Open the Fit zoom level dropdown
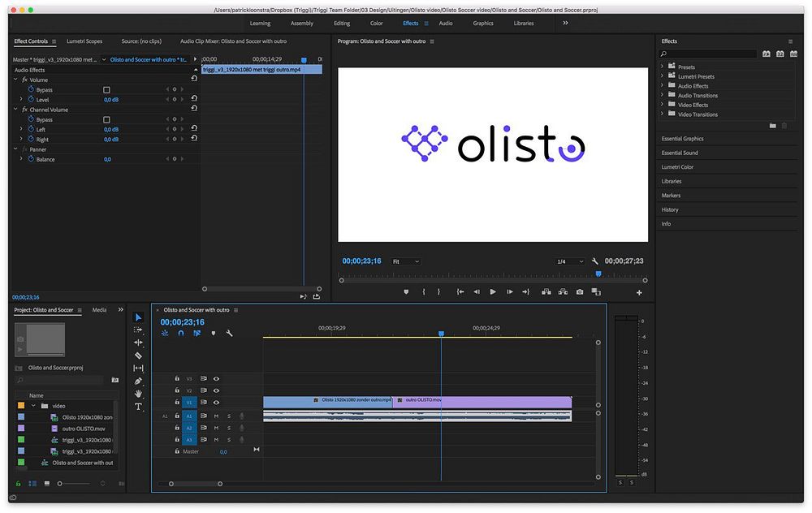 coord(405,261)
